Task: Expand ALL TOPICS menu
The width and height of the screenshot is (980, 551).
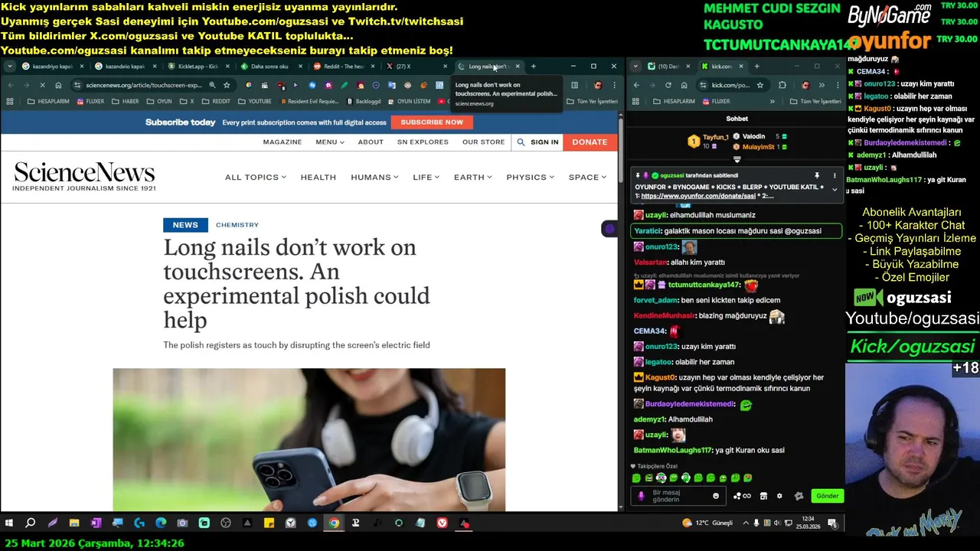Action: 255,177
